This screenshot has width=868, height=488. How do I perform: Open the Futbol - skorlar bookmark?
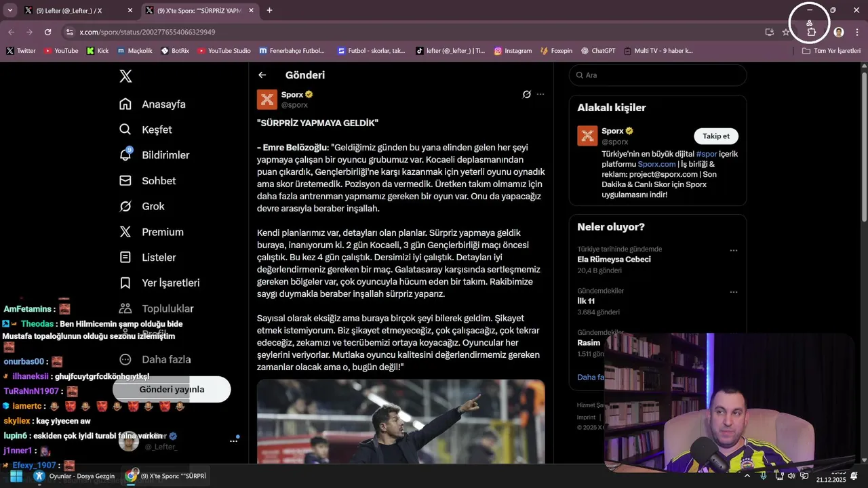tap(371, 51)
